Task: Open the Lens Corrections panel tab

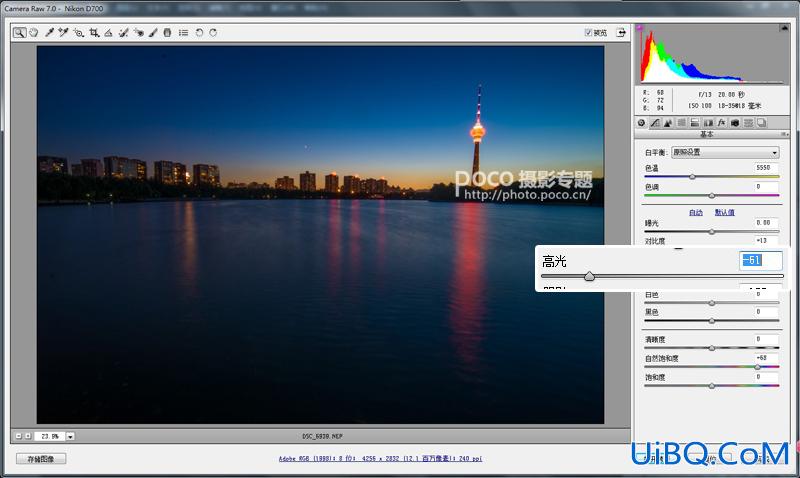Action: [708, 123]
